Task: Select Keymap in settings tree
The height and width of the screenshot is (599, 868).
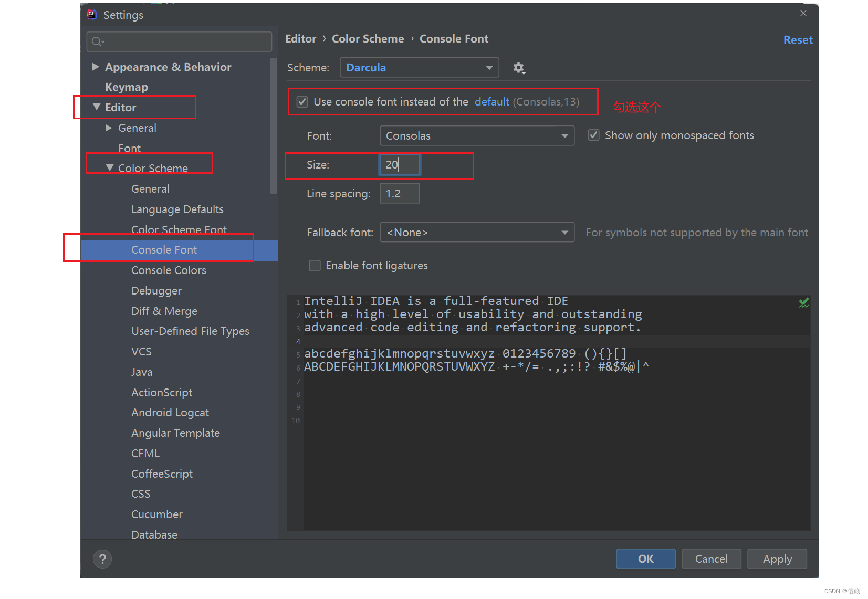Action: coord(127,87)
